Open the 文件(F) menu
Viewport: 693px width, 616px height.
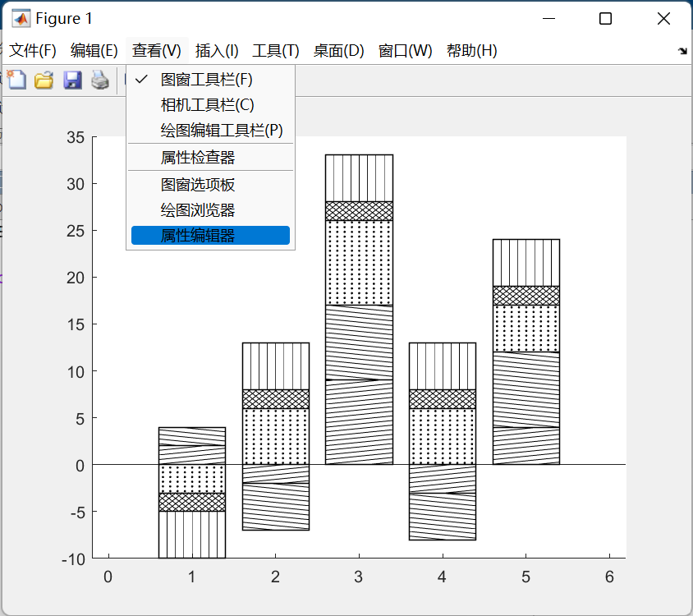tap(33, 51)
